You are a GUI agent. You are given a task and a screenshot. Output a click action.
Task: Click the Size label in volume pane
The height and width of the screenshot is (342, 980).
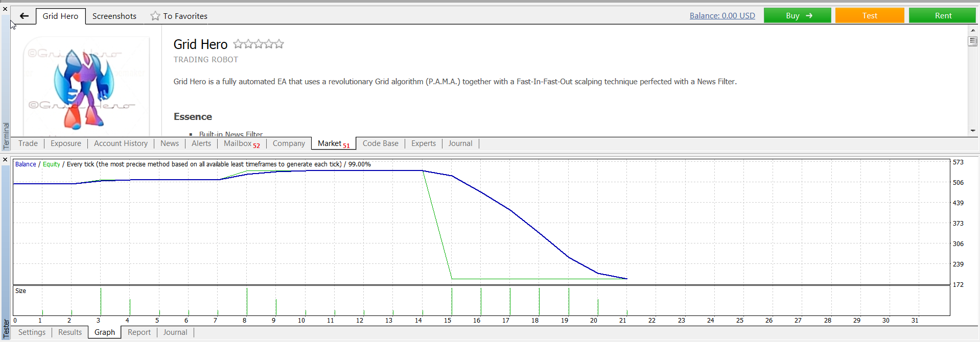pyautogui.click(x=20, y=291)
